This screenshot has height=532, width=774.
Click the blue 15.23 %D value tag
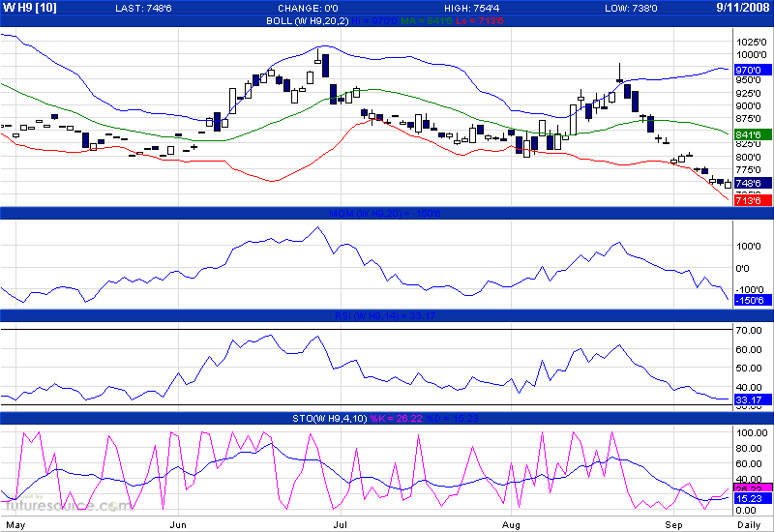point(753,499)
